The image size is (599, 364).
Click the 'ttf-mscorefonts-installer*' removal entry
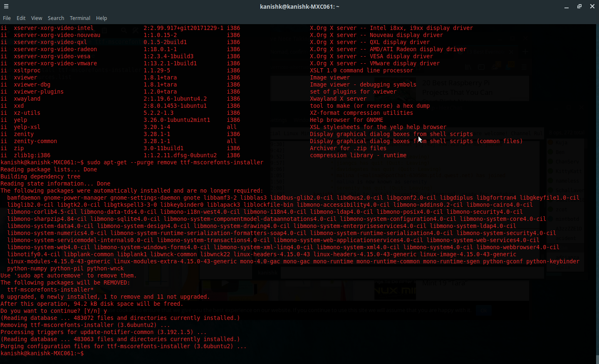tap(50, 290)
